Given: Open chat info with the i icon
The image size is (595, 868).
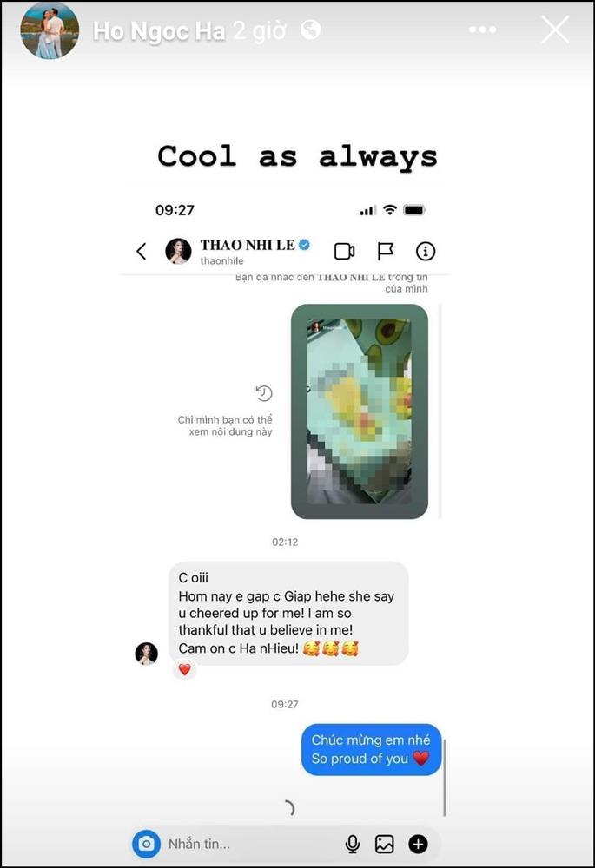Looking at the screenshot, I should coord(426,252).
